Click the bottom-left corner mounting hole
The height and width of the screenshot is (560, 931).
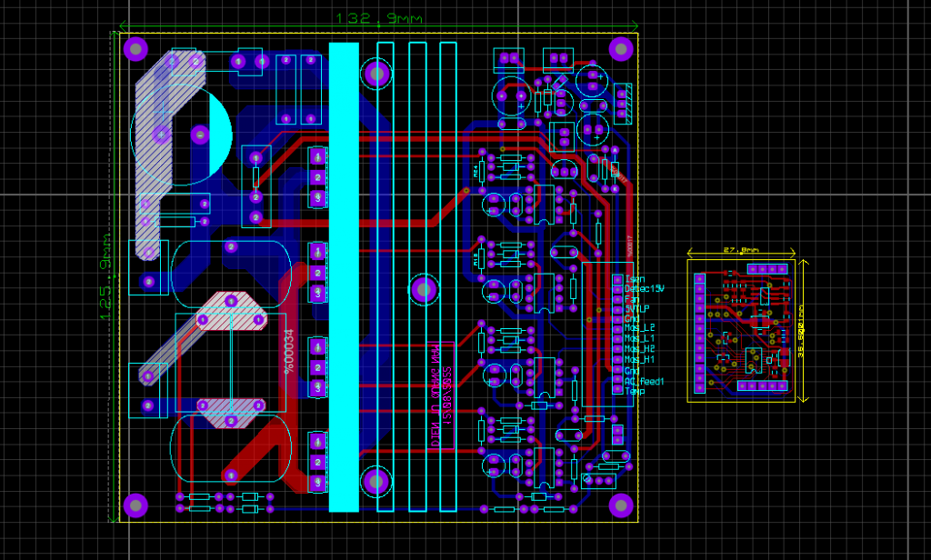click(x=135, y=505)
